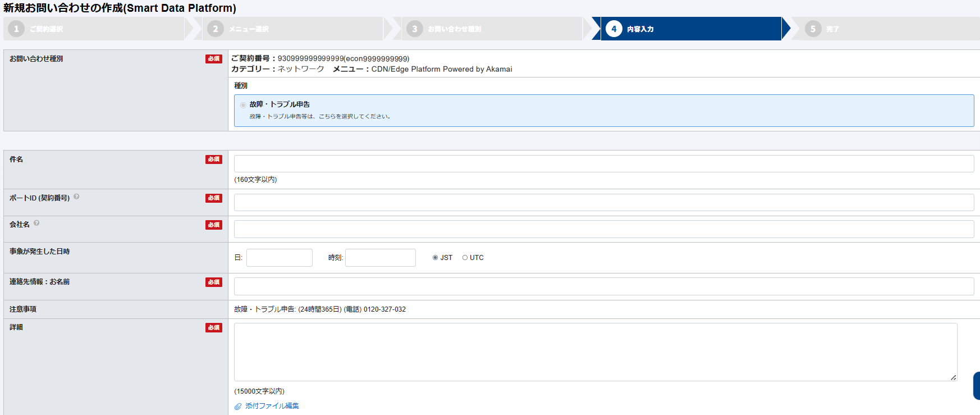Click into the 件名 text field
Viewport: 980px width, 415px height.
[x=603, y=164]
